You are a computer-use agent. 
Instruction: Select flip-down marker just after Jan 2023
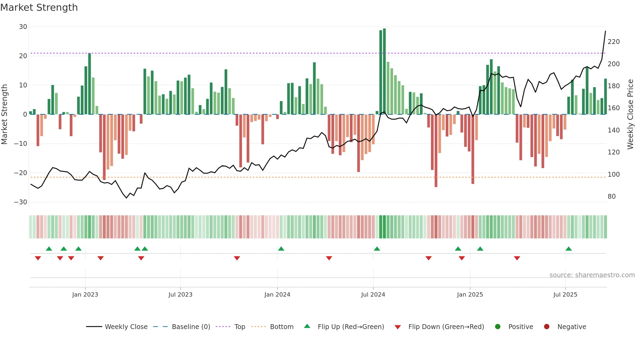(101, 258)
